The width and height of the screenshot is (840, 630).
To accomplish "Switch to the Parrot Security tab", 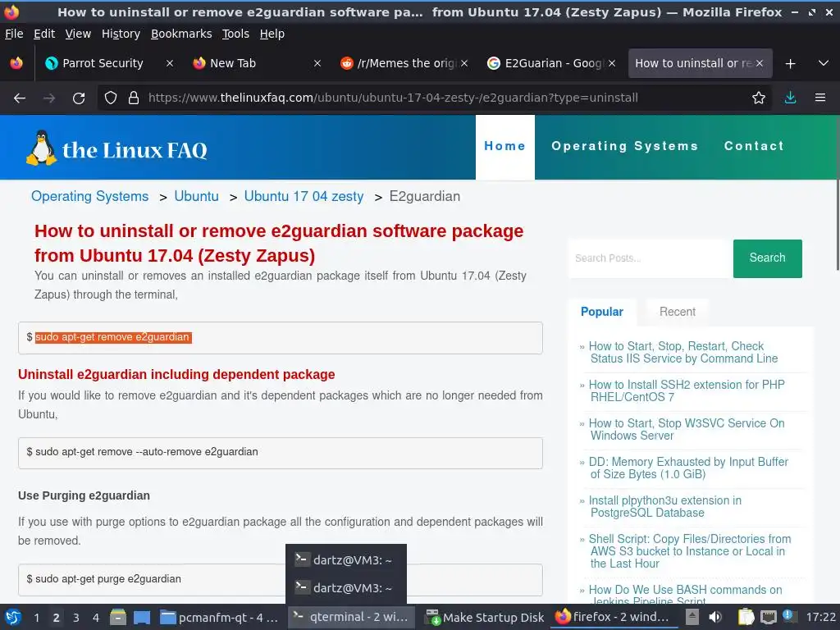I will pyautogui.click(x=102, y=63).
